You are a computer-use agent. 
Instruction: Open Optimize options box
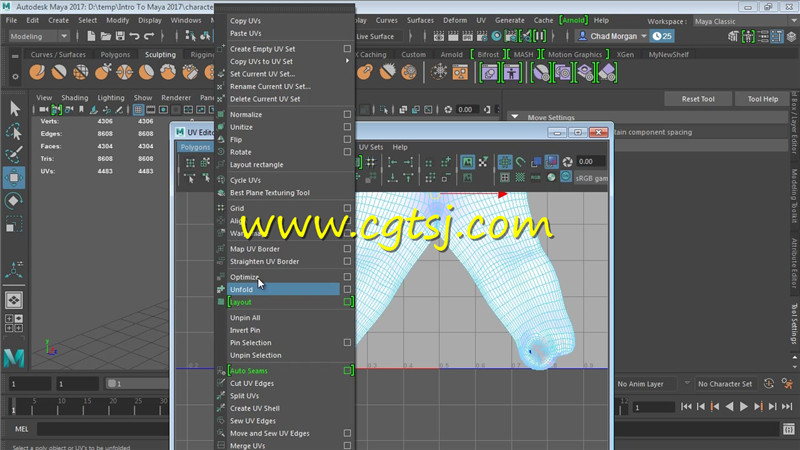click(x=347, y=277)
